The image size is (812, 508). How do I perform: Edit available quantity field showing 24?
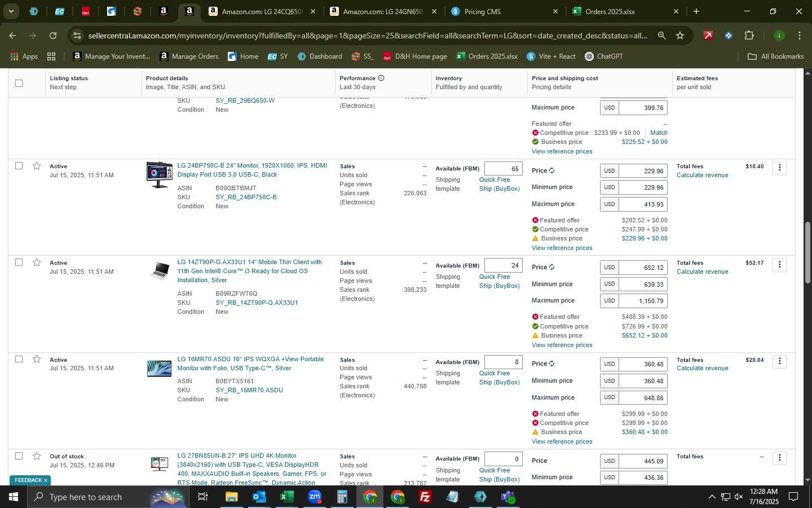pos(503,265)
